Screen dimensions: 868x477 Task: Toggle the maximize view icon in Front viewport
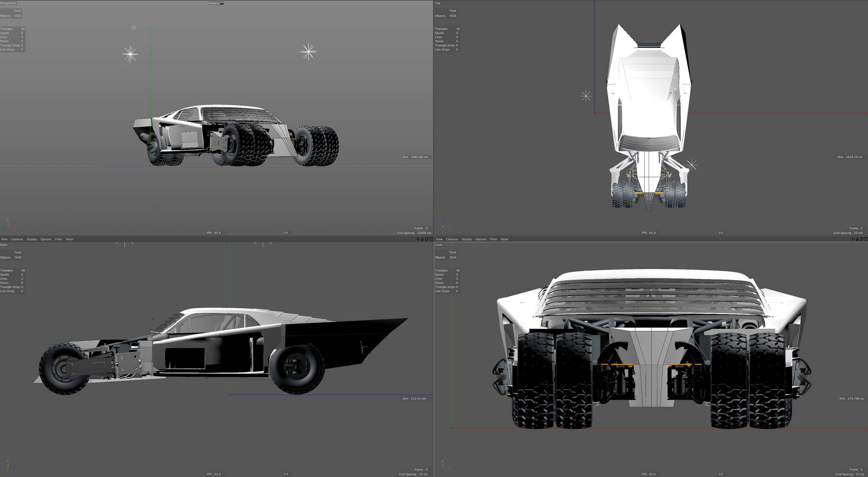[x=866, y=239]
